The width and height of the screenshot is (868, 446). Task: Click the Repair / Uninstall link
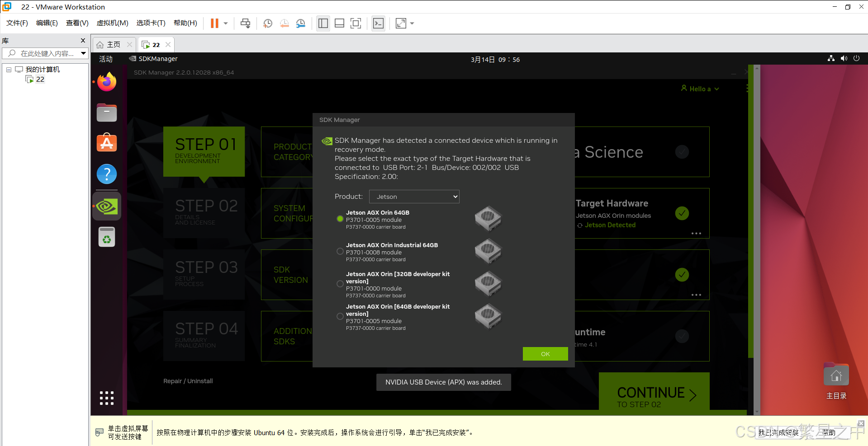(x=188, y=381)
